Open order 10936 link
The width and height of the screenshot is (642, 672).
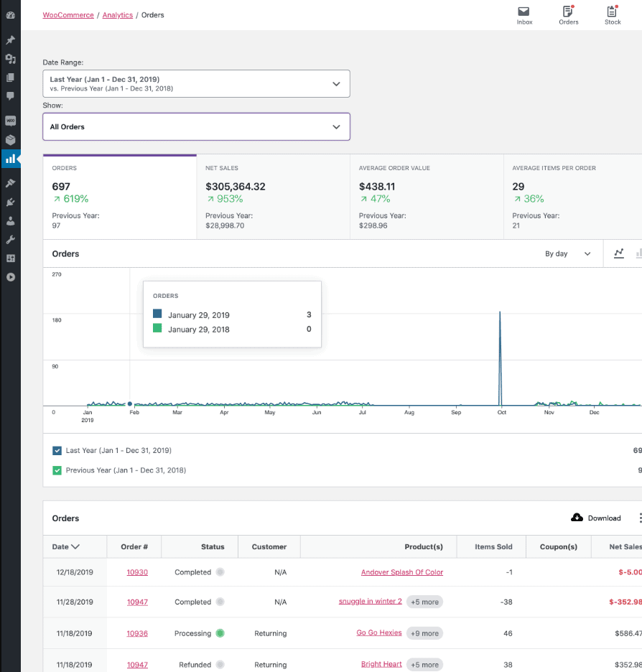coord(137,633)
